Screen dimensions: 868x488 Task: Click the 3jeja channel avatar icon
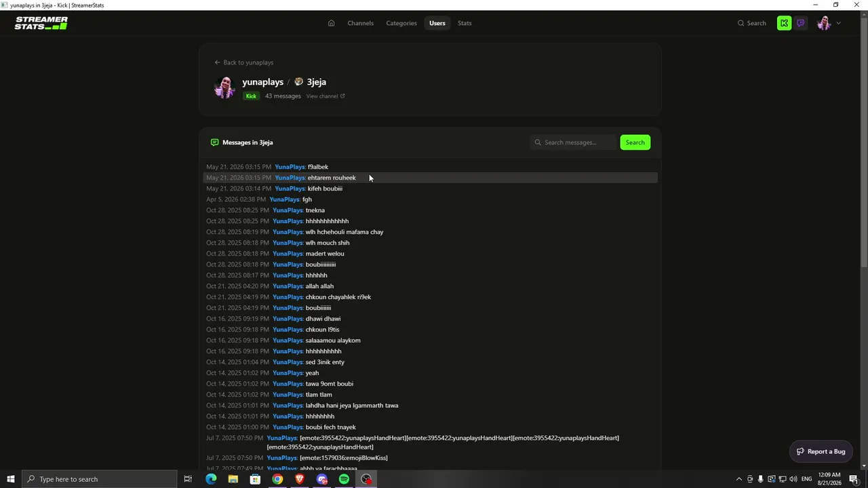point(298,82)
